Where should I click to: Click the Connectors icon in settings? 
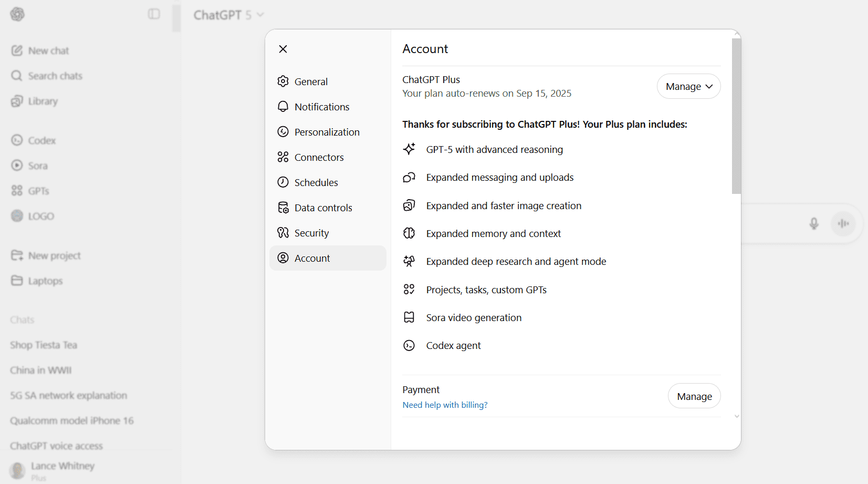[x=283, y=157]
